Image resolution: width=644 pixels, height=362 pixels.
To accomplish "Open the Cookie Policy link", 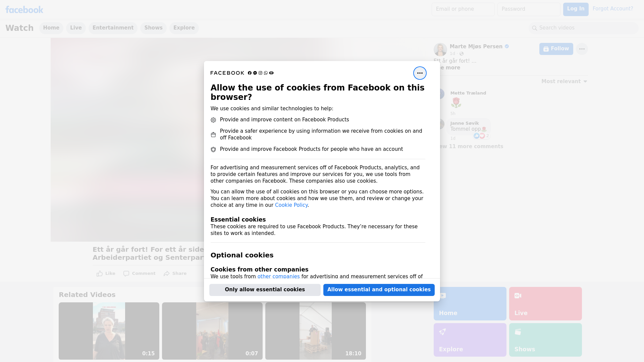I will pyautogui.click(x=291, y=205).
